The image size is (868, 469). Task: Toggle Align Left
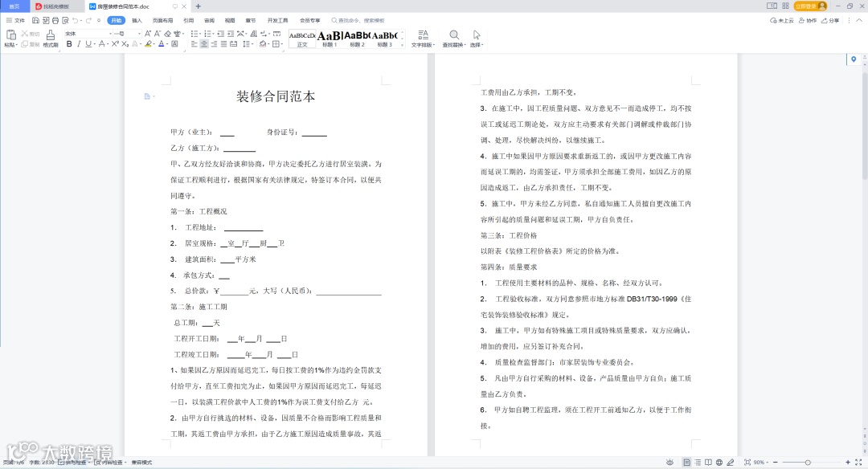tap(194, 43)
